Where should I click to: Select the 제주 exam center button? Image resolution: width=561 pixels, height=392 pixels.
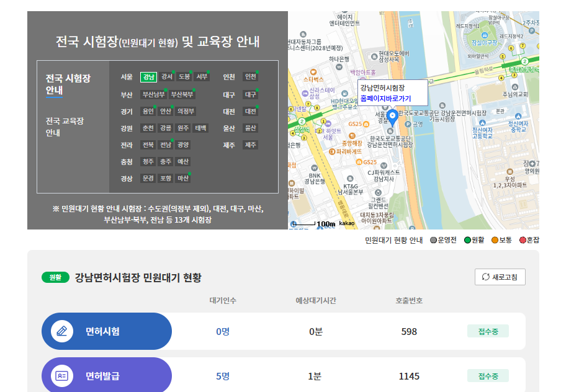click(x=249, y=145)
